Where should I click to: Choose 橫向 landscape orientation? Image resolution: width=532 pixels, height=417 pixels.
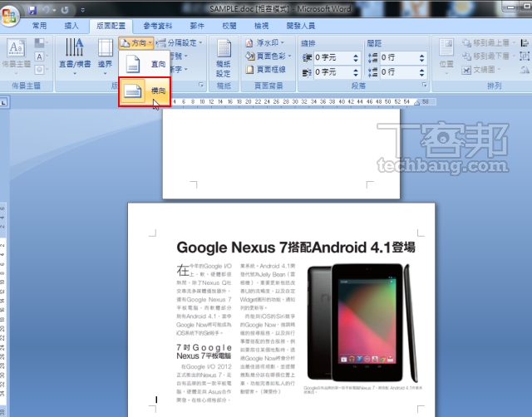pos(145,91)
